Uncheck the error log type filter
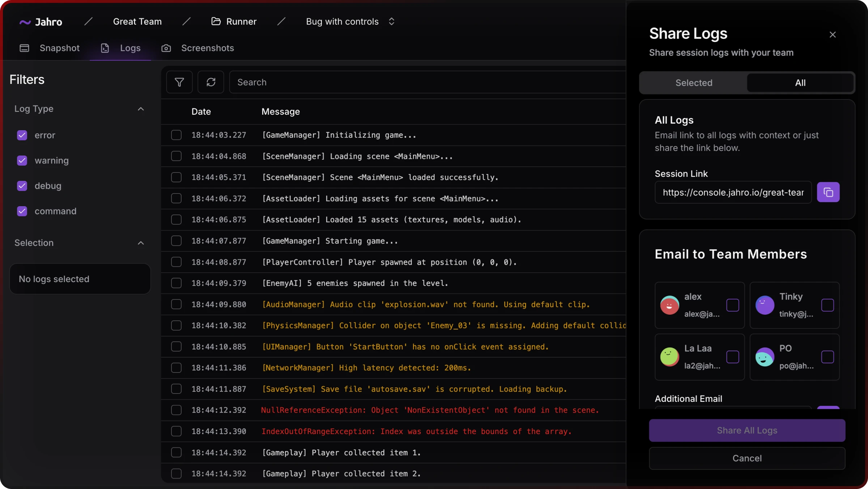Image resolution: width=868 pixels, height=489 pixels. click(22, 135)
